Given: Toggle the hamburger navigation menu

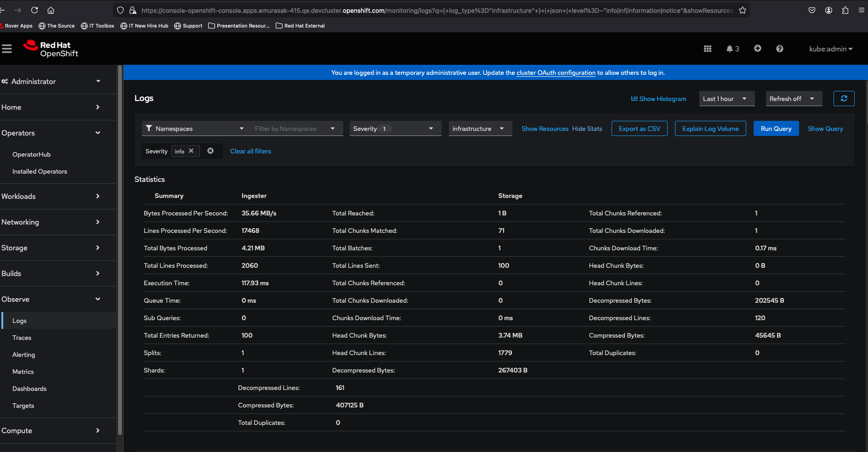Looking at the screenshot, I should (x=7, y=49).
